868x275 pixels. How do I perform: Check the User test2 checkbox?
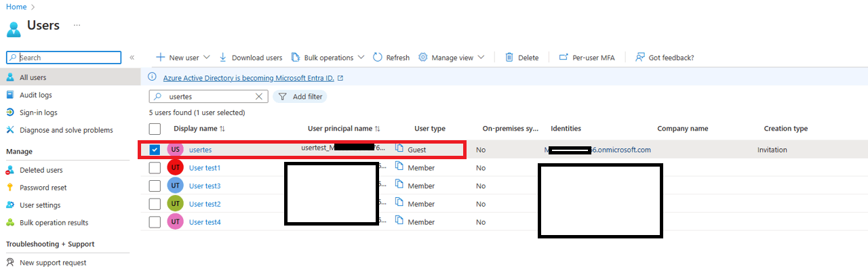tap(155, 204)
